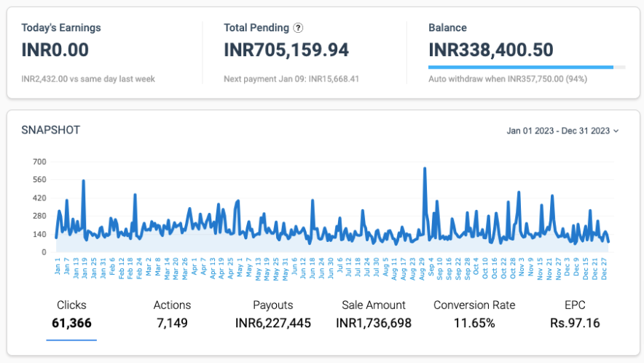Show the Payouts metric in the chart
The image size is (644, 363).
(272, 314)
